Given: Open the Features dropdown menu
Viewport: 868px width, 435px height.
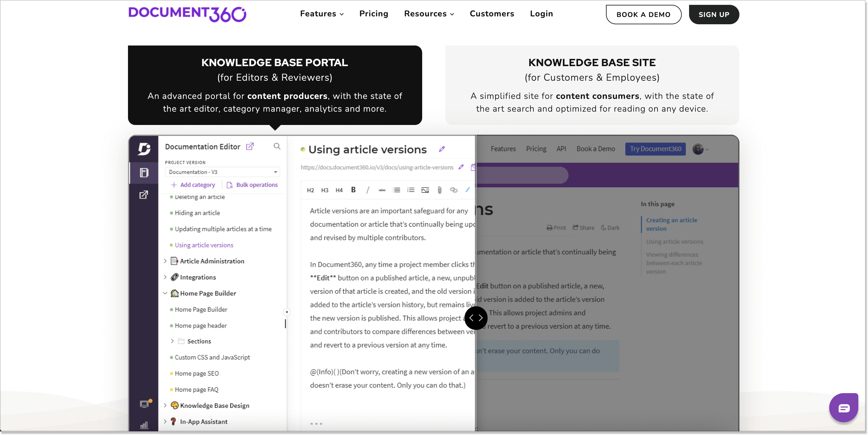Looking at the screenshot, I should (322, 14).
